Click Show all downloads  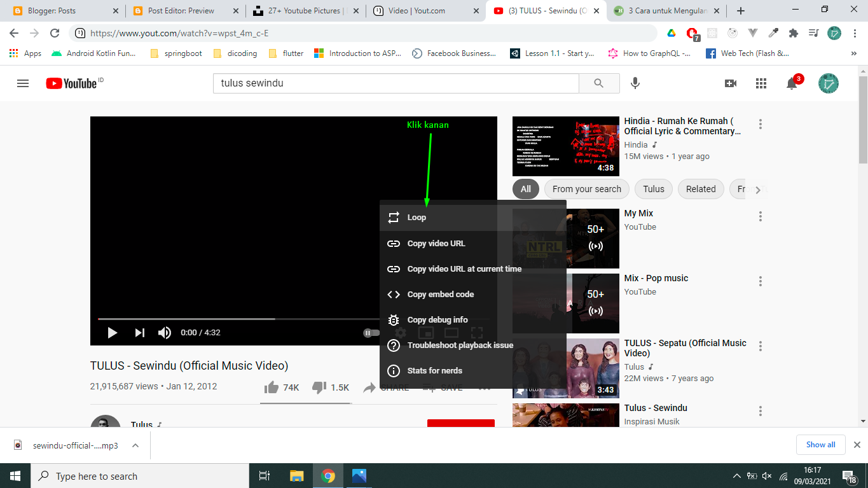(821, 445)
